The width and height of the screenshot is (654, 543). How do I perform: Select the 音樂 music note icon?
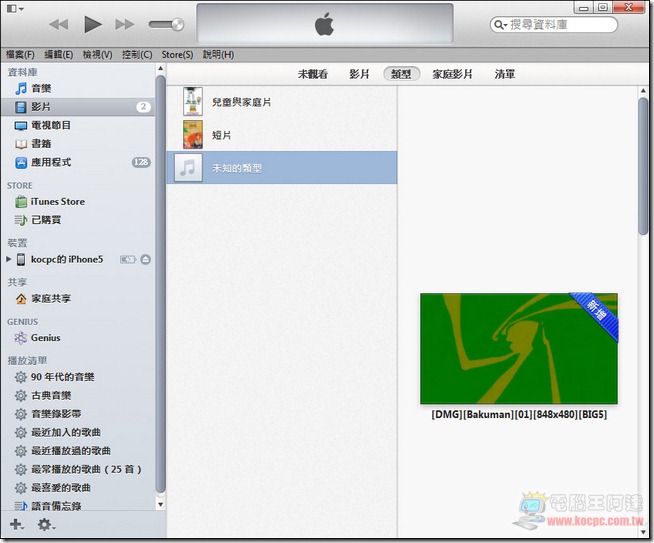pyautogui.click(x=20, y=88)
